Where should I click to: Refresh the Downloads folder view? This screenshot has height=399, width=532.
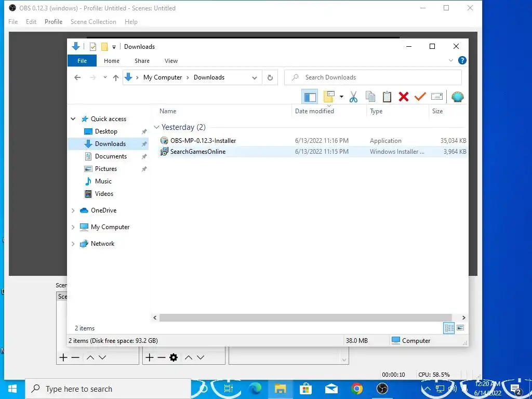[x=270, y=78]
